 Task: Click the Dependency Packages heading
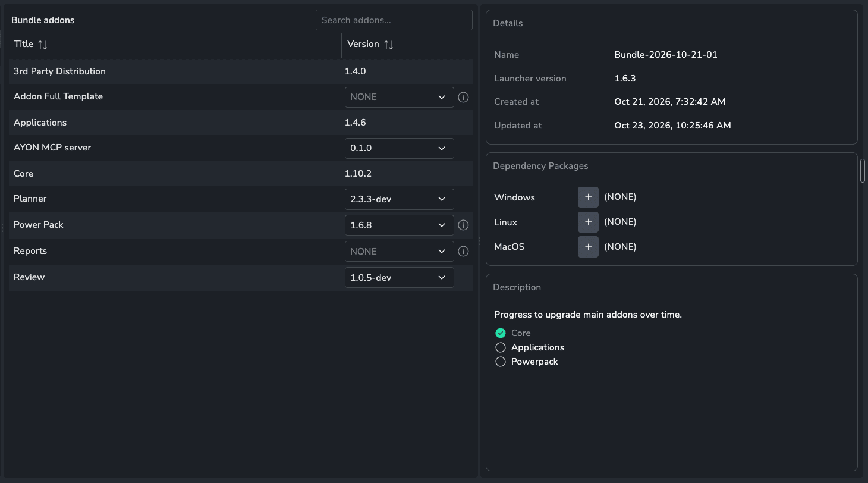click(540, 166)
